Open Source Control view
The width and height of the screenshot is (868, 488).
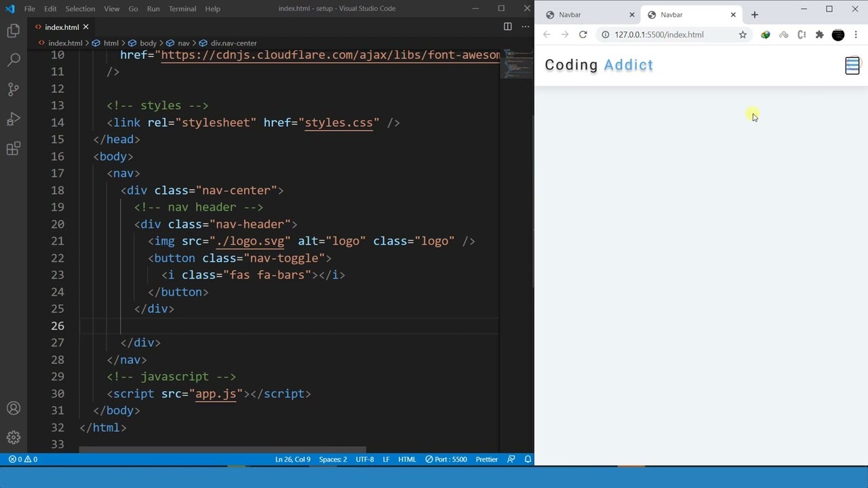(13, 89)
